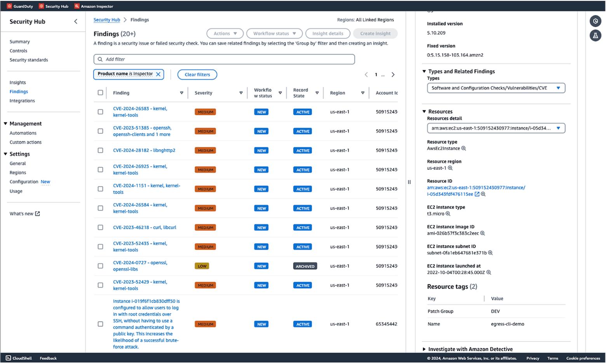
Task: Check the Instance i-019f6f1cb830dff50 finding row
Action: [x=100, y=324]
